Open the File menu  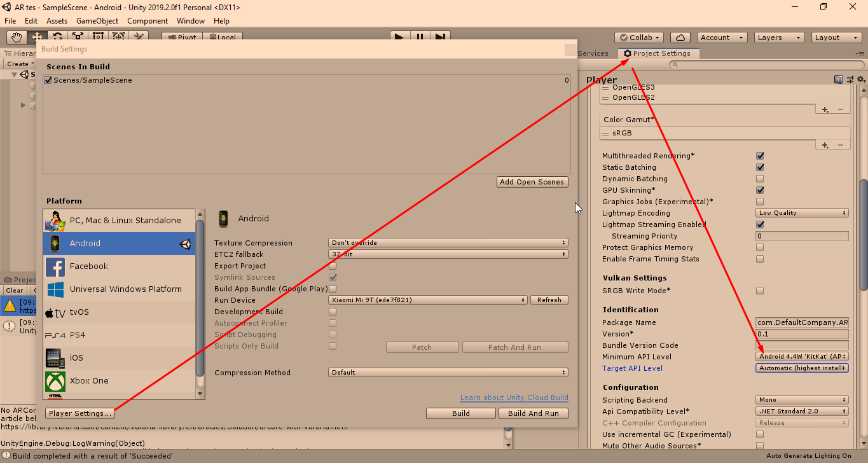(11, 21)
